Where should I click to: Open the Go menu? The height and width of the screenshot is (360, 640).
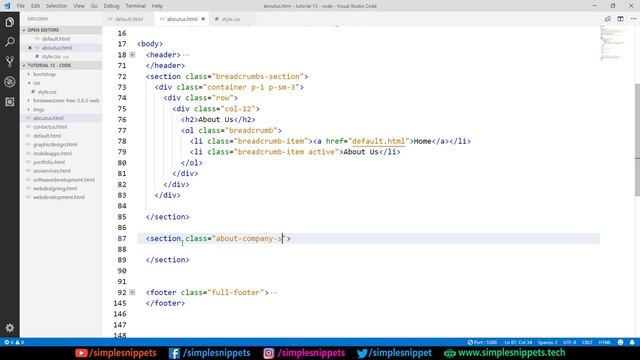[94, 6]
